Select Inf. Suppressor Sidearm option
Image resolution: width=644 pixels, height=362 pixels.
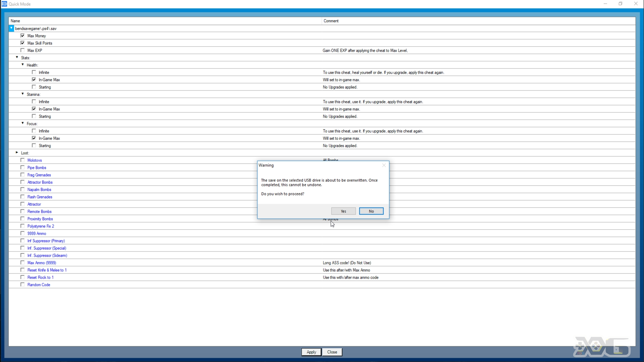[x=22, y=255]
